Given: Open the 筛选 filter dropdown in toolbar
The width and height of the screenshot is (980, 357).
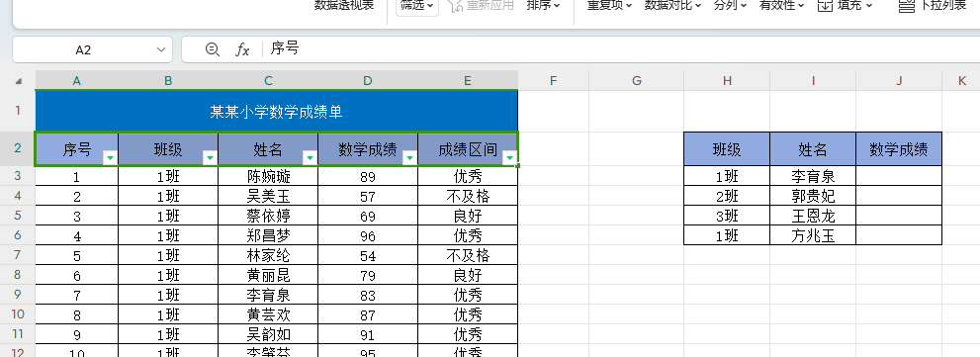Looking at the screenshot, I should point(417,5).
